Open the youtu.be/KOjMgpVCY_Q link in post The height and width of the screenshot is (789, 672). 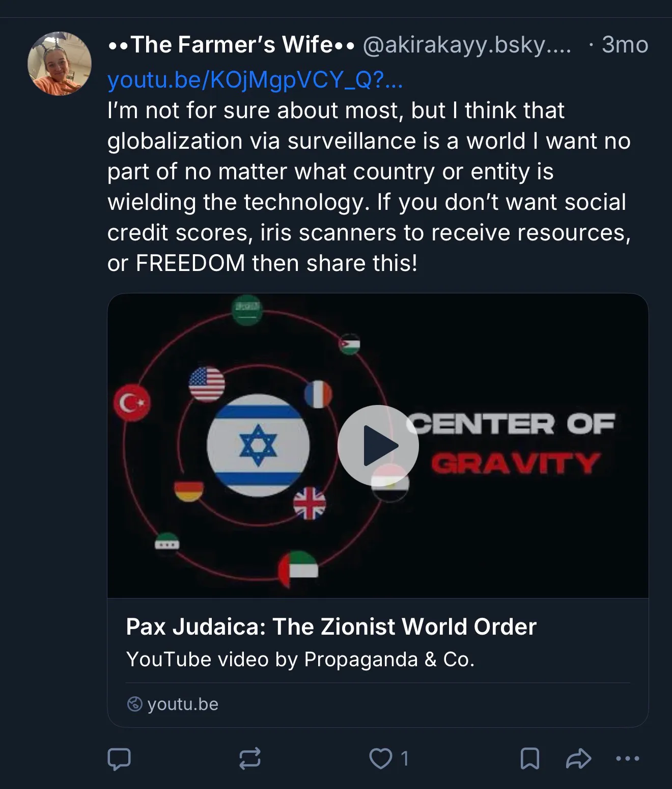(x=255, y=79)
